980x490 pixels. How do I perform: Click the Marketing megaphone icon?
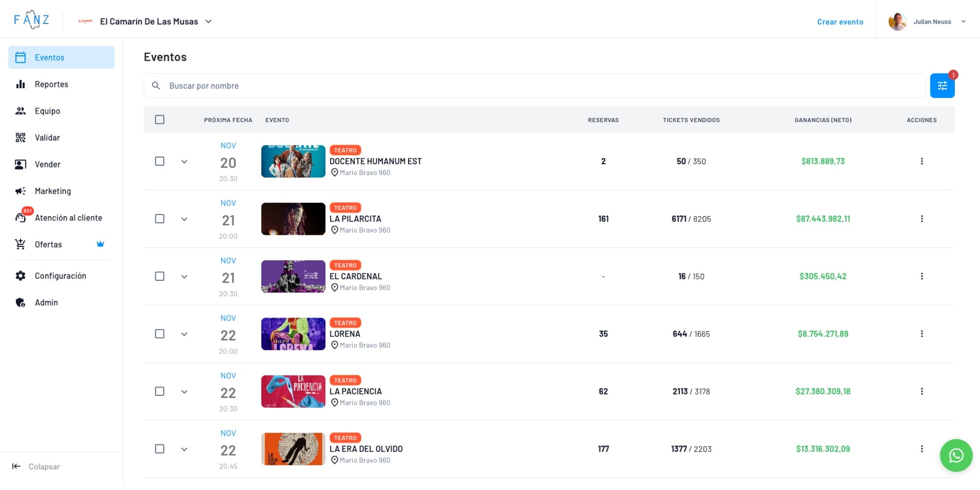click(x=21, y=191)
